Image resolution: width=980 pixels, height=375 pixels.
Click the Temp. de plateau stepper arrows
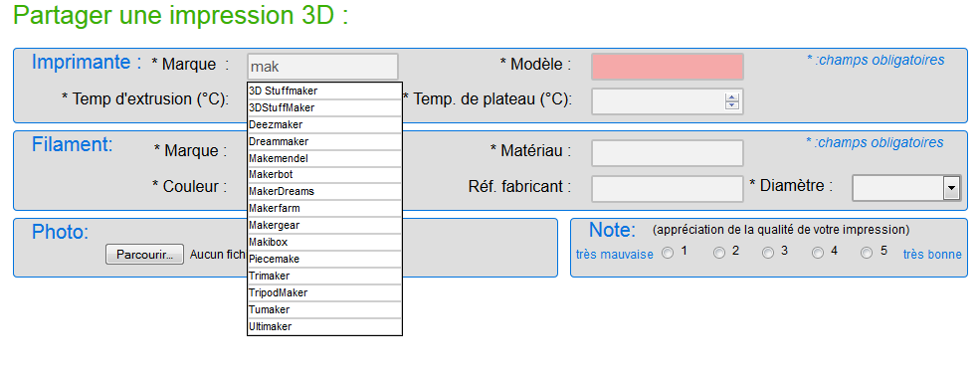732,101
